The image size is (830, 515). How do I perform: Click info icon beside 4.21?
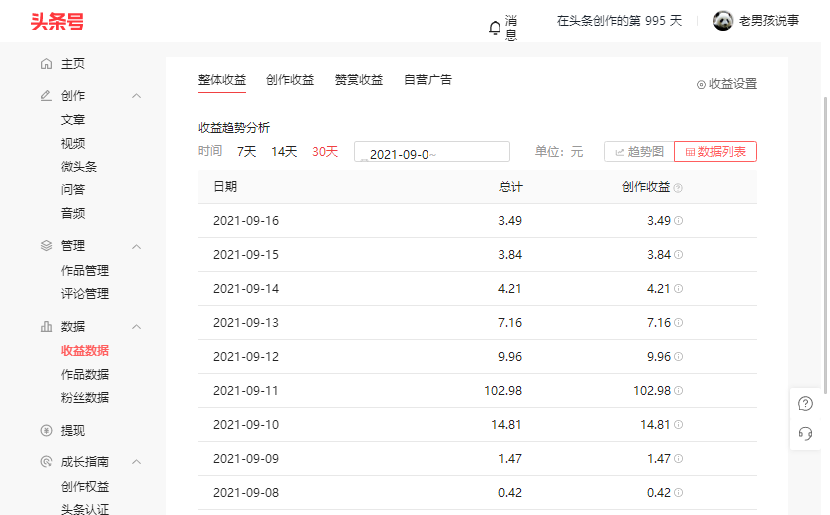tap(679, 288)
